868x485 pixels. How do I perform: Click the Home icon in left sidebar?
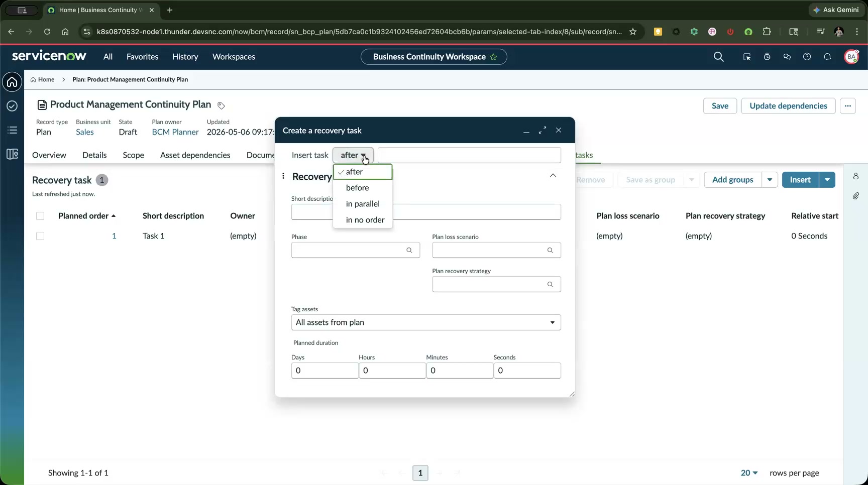click(x=12, y=82)
